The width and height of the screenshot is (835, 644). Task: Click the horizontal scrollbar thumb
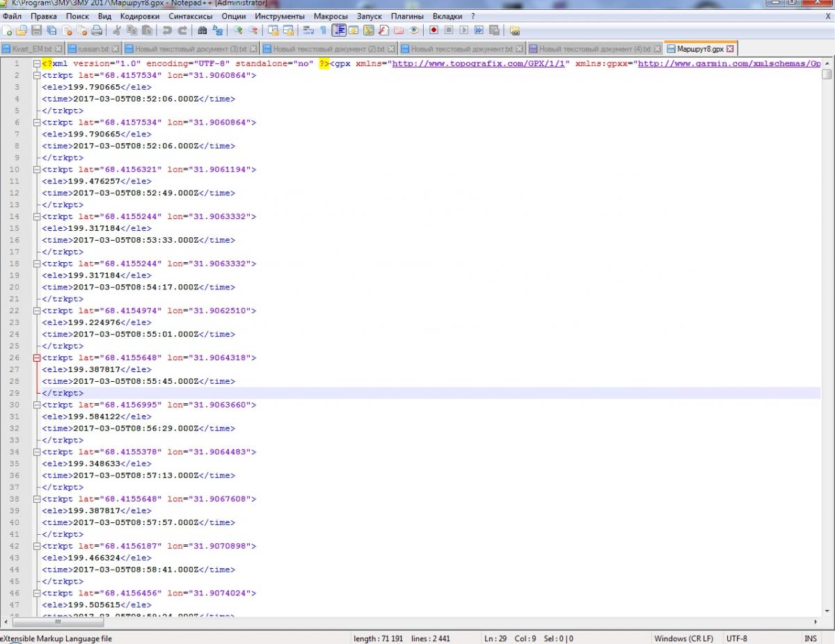[58, 622]
